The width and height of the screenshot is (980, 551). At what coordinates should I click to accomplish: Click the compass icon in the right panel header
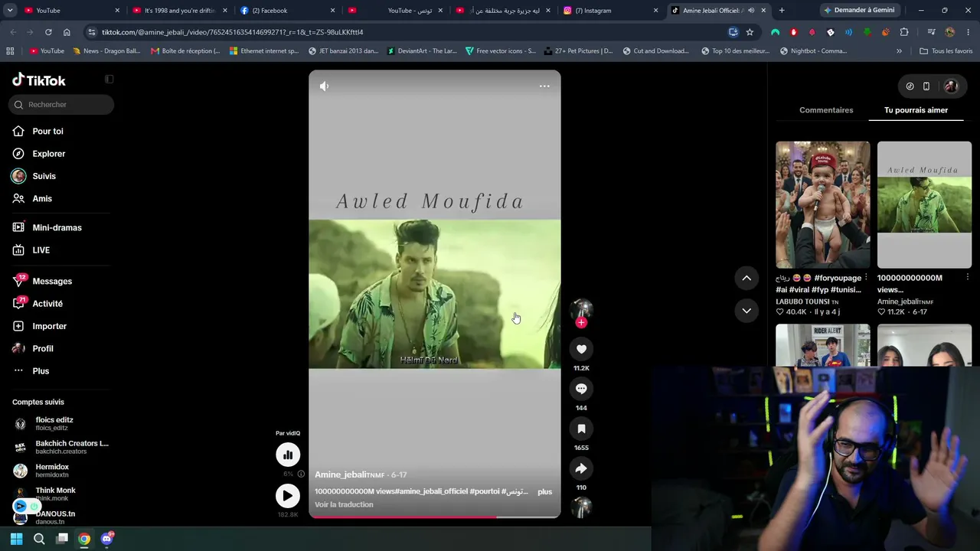tap(910, 86)
